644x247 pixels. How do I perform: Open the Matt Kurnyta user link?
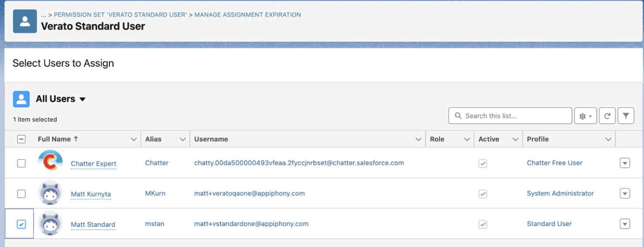pos(91,195)
